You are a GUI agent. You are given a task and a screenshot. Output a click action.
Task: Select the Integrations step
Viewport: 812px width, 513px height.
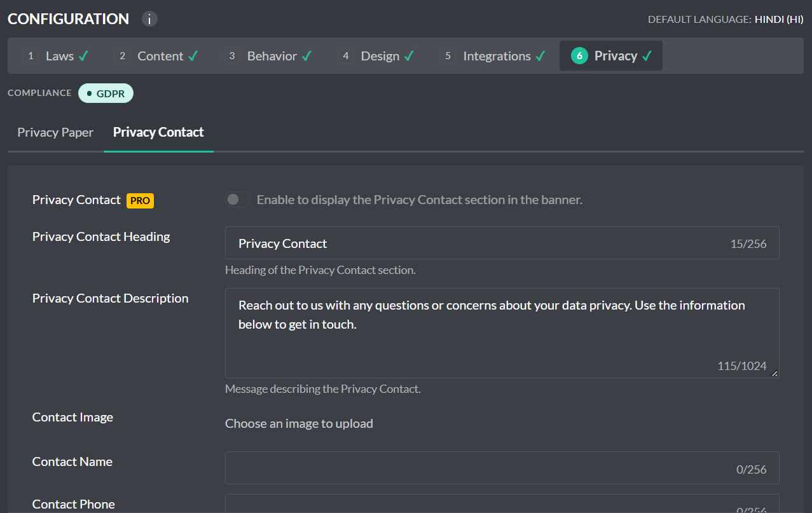coord(493,56)
